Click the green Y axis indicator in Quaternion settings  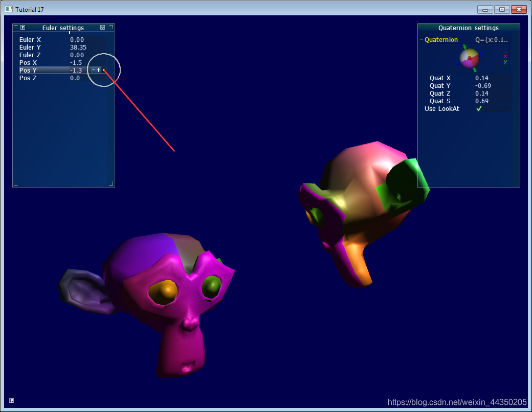tap(505, 62)
